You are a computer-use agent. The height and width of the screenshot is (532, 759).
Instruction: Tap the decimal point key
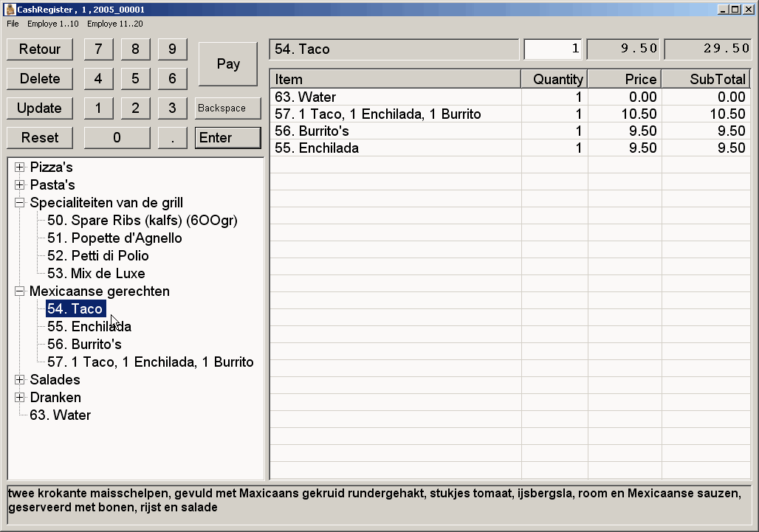click(x=172, y=138)
